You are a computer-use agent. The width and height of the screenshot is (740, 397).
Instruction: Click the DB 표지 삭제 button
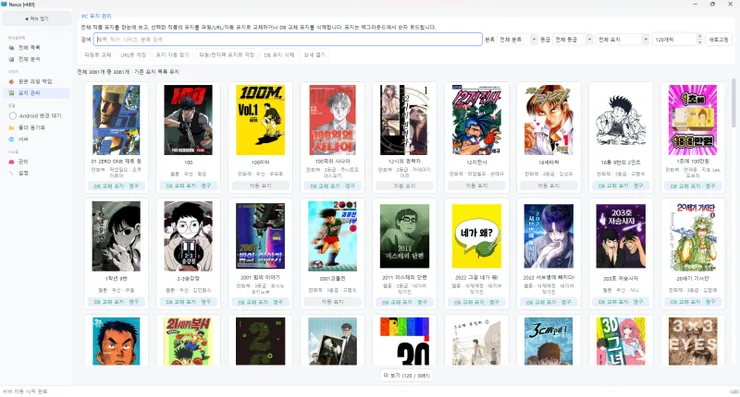279,55
